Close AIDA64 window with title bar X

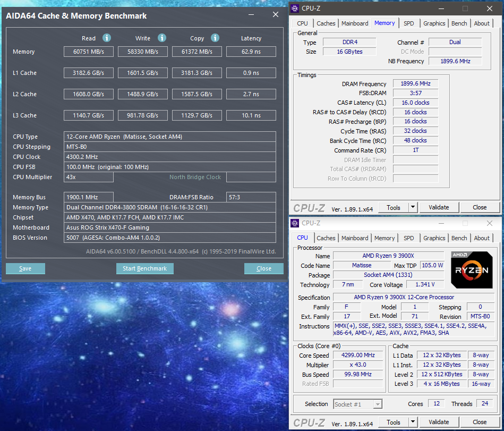(276, 14)
